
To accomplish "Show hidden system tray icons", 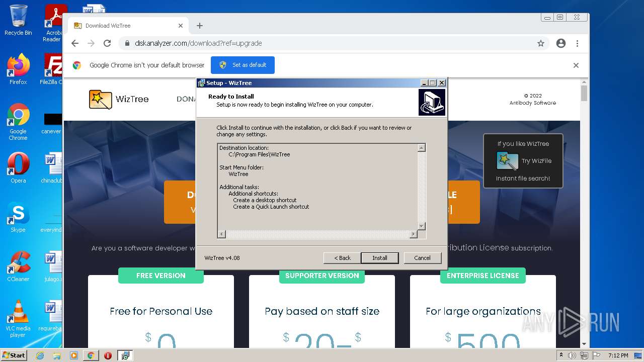I will pyautogui.click(x=561, y=355).
